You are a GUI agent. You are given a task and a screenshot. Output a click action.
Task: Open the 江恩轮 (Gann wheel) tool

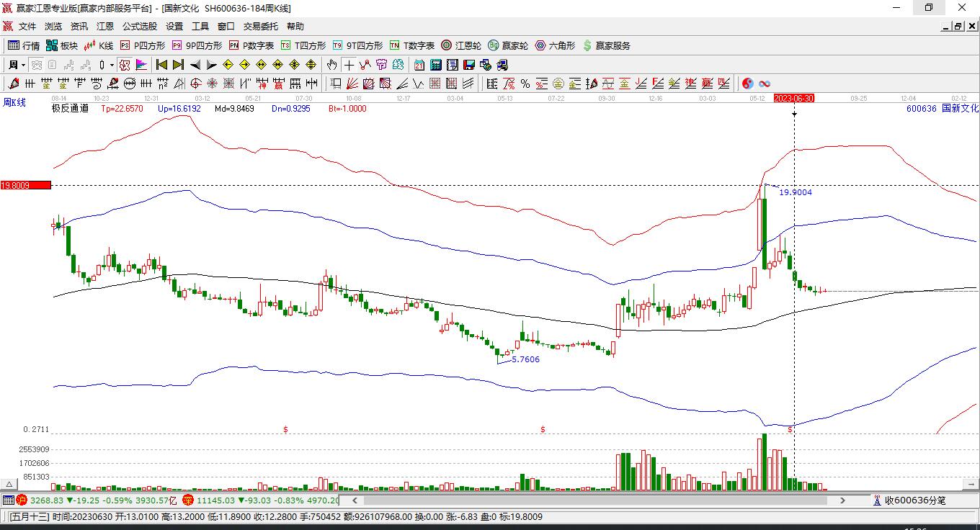coord(461,45)
